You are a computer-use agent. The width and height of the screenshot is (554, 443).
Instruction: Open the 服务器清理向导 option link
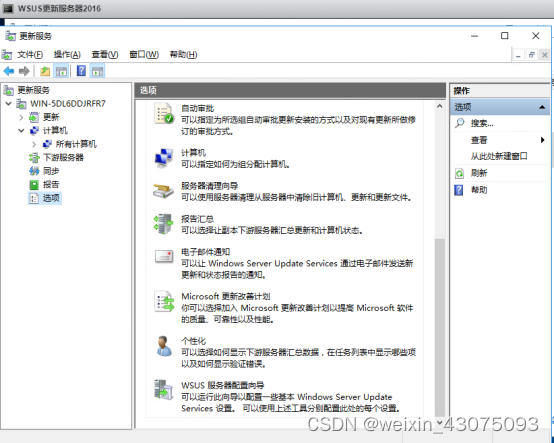(210, 186)
